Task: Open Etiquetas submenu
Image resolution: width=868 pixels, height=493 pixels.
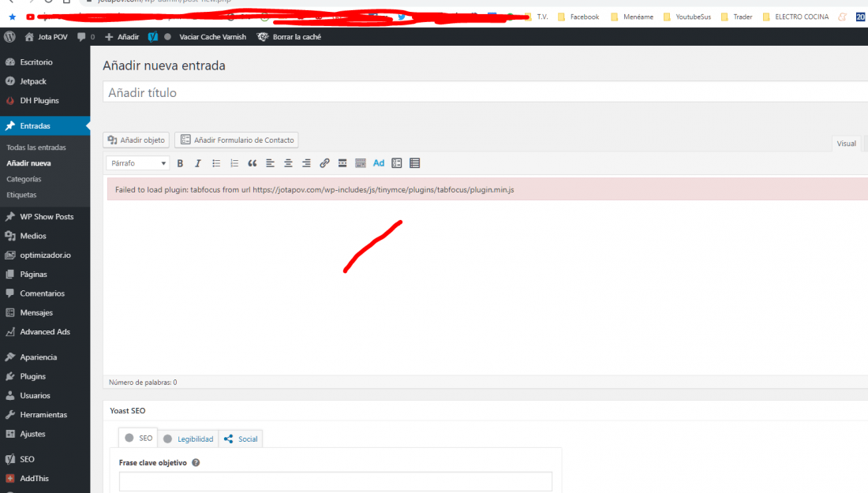Action: point(21,196)
